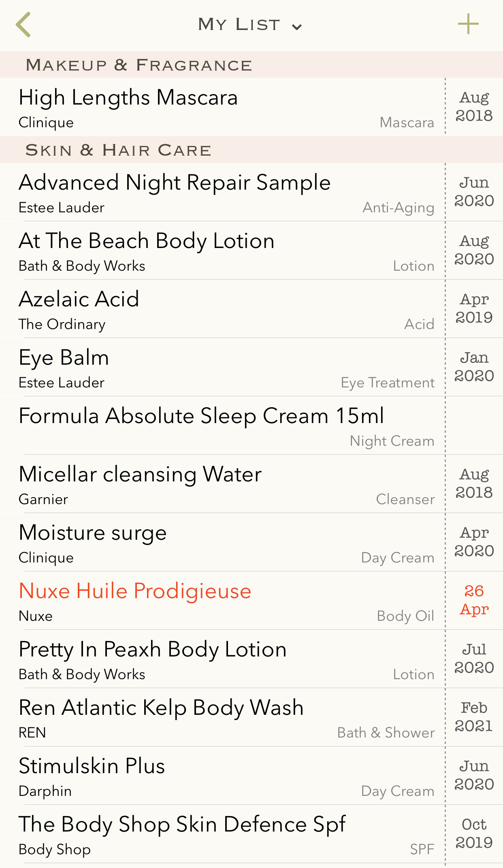Open The Body Shop Skin Defence Spf
503x868 pixels.
click(x=182, y=825)
